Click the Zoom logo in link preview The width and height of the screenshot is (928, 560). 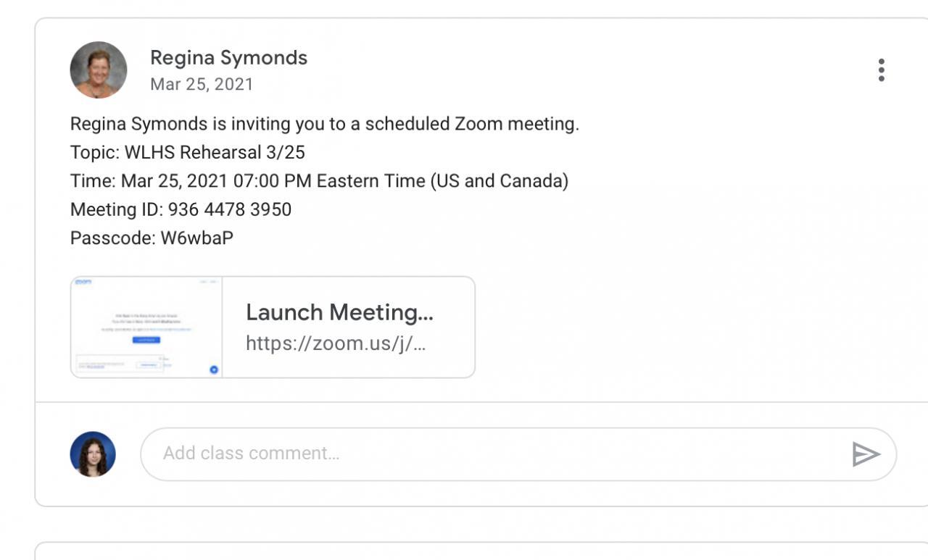click(x=83, y=282)
